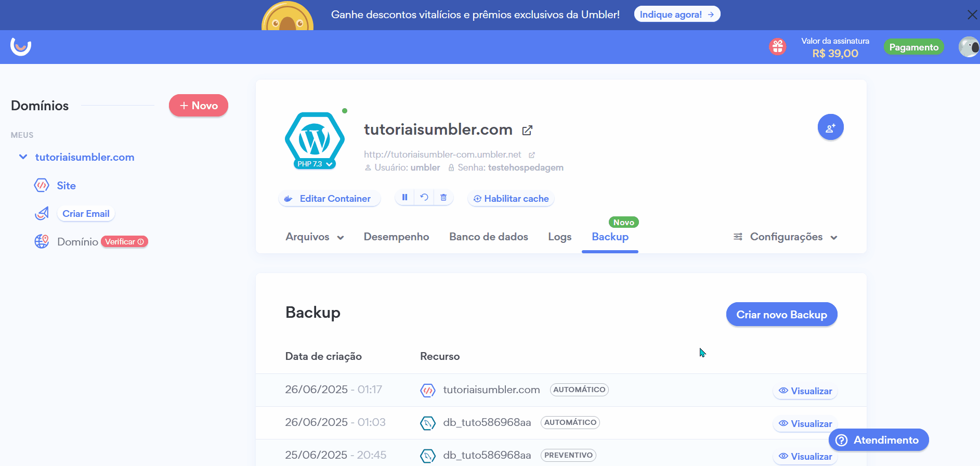Open the Pagamento button

(913, 47)
